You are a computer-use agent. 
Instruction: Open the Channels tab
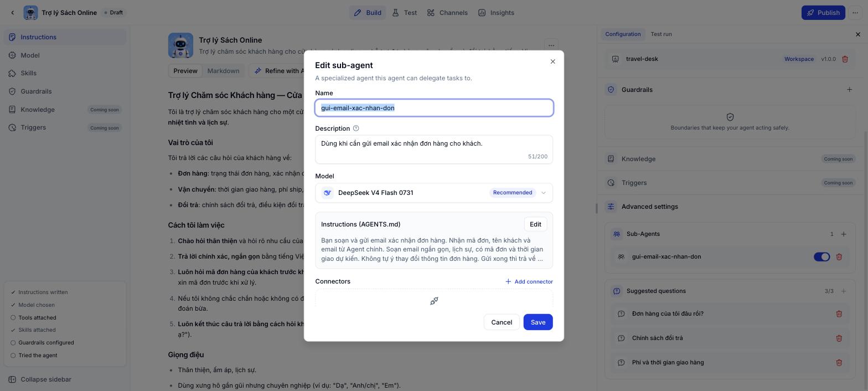click(447, 13)
